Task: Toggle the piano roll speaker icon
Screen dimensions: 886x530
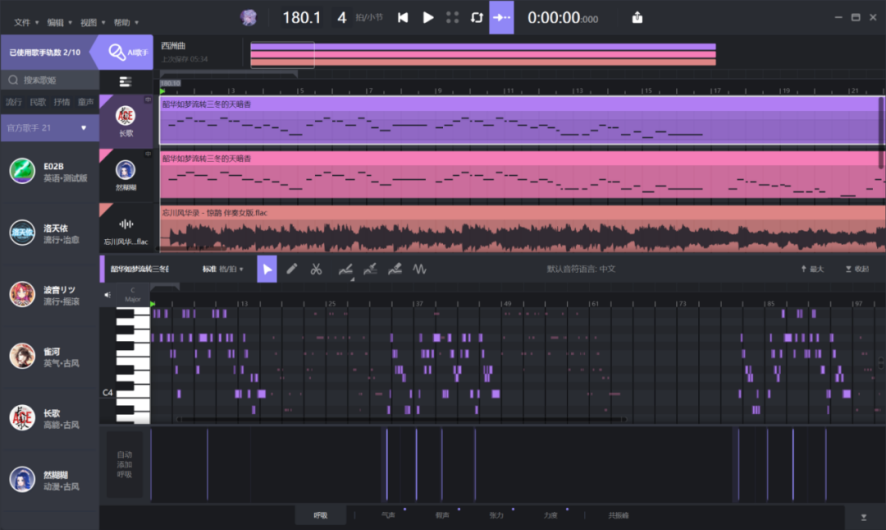Action: 107,294
